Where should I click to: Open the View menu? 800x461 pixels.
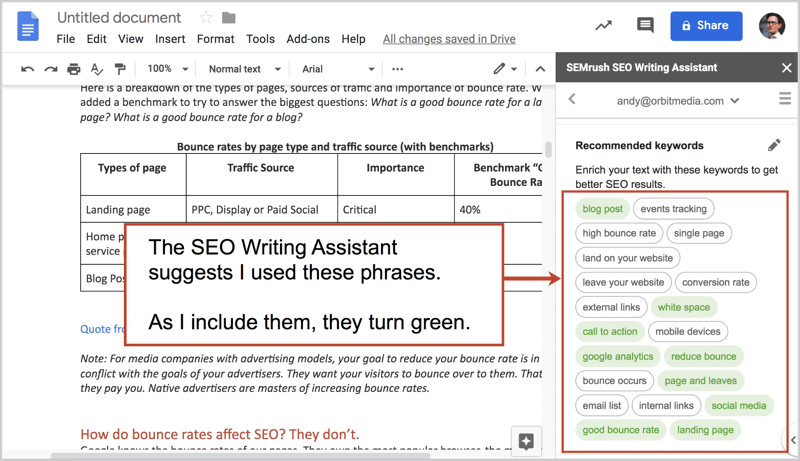pyautogui.click(x=131, y=39)
